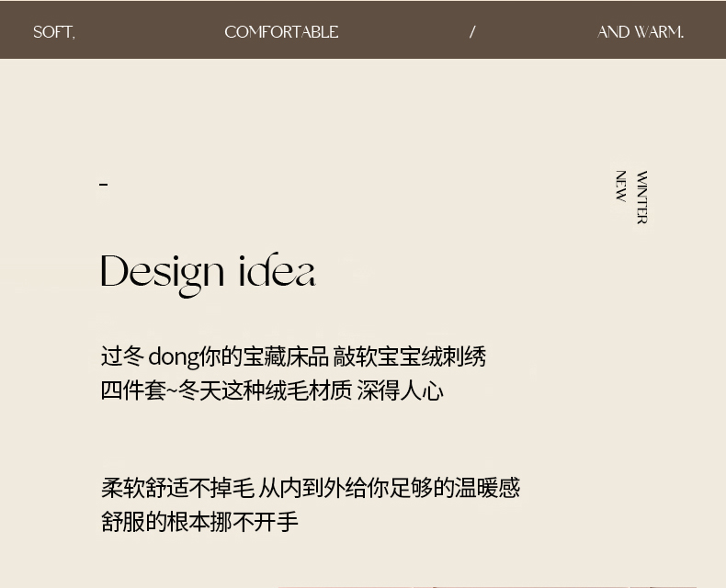The height and width of the screenshot is (588, 726).
Task: Click the word Design in the heading
Action: [163, 273]
